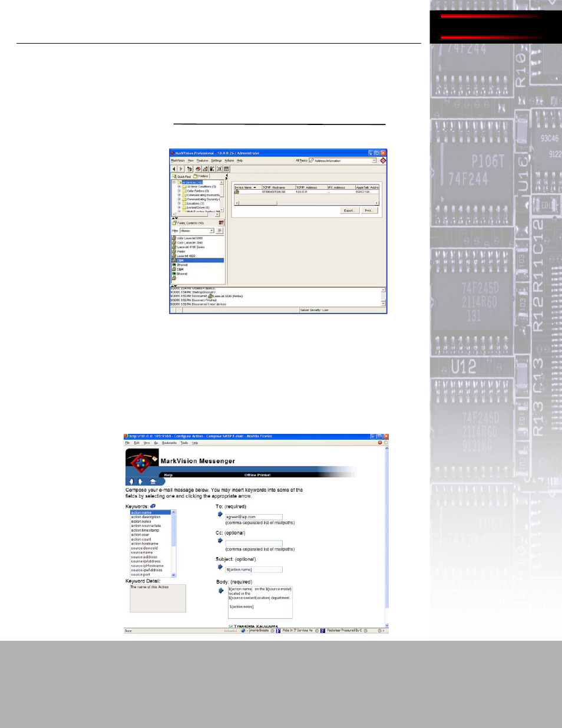Click the highlighted IBM device row
This screenshot has height=728, width=562.
(197, 260)
